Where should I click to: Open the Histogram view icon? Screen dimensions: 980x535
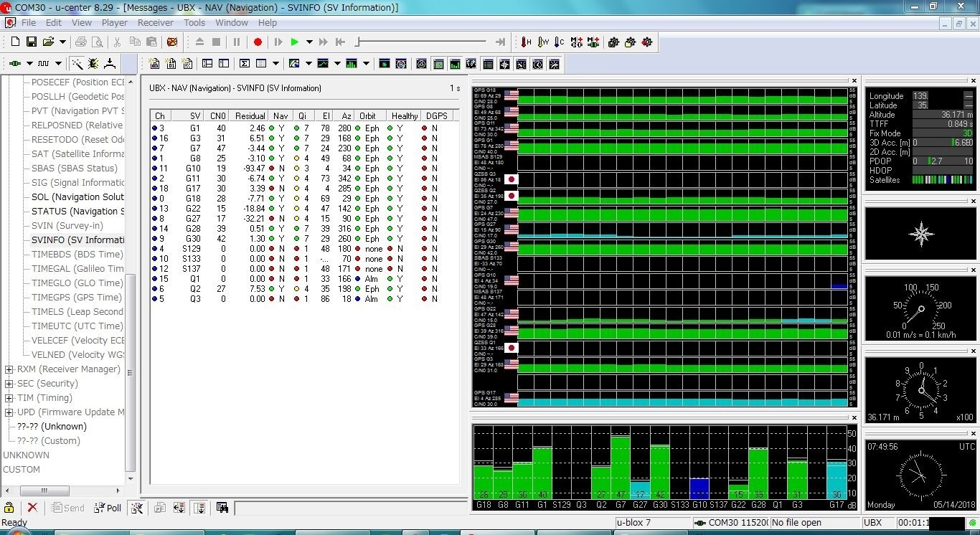tap(352, 64)
